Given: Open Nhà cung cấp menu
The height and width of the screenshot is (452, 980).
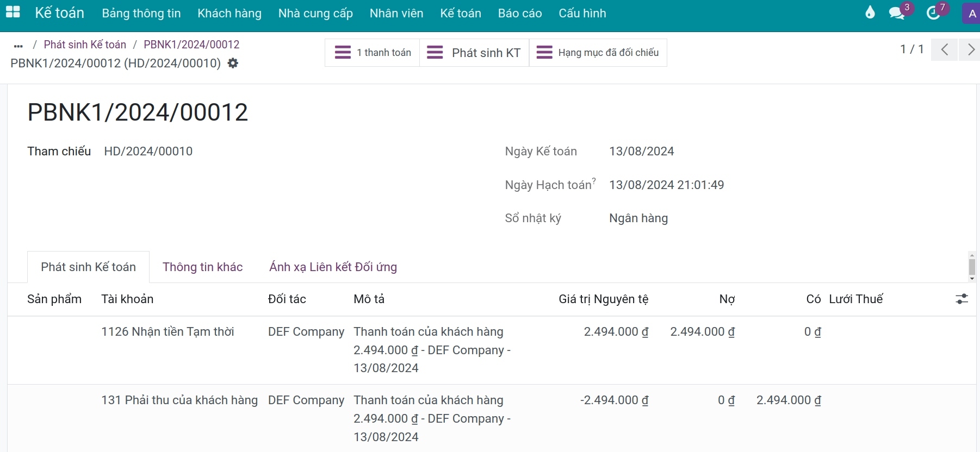Looking at the screenshot, I should (315, 13).
